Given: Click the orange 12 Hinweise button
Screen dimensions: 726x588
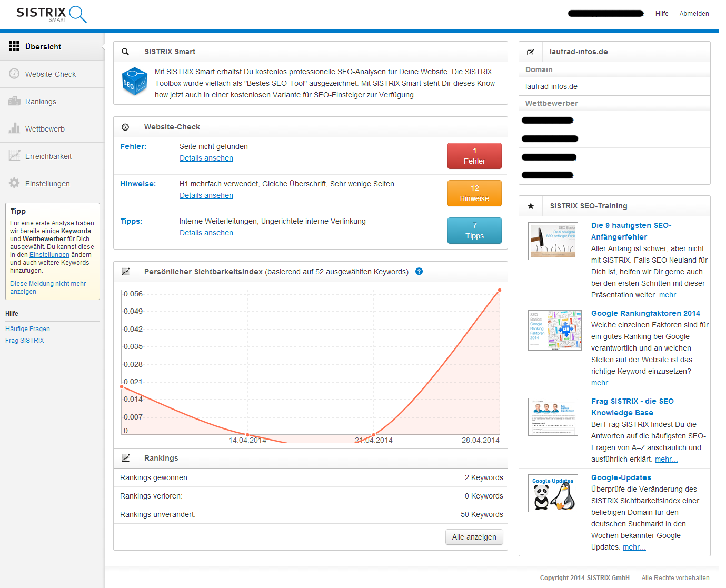Looking at the screenshot, I should point(474,193).
